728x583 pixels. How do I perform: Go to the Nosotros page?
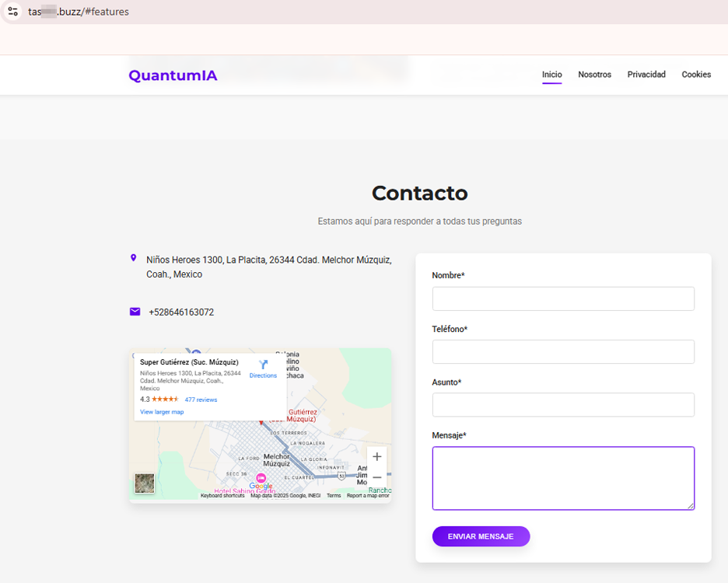tap(594, 75)
